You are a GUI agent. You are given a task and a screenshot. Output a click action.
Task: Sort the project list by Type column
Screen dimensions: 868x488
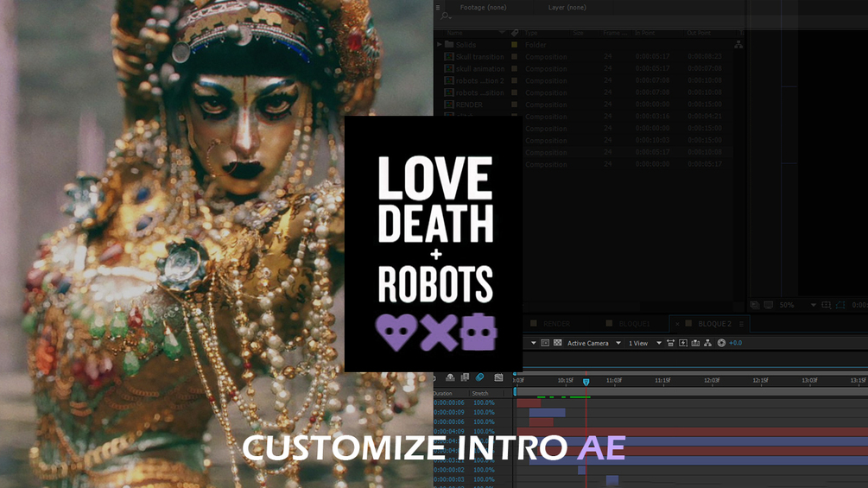531,33
